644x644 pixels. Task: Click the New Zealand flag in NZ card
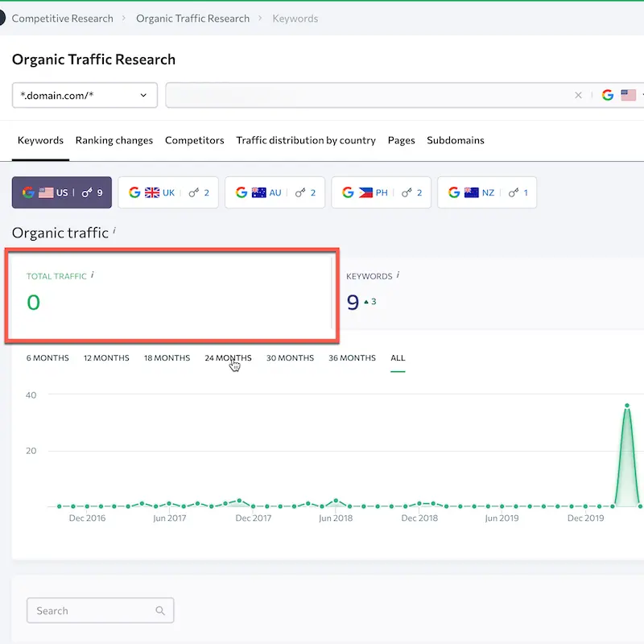click(x=472, y=192)
